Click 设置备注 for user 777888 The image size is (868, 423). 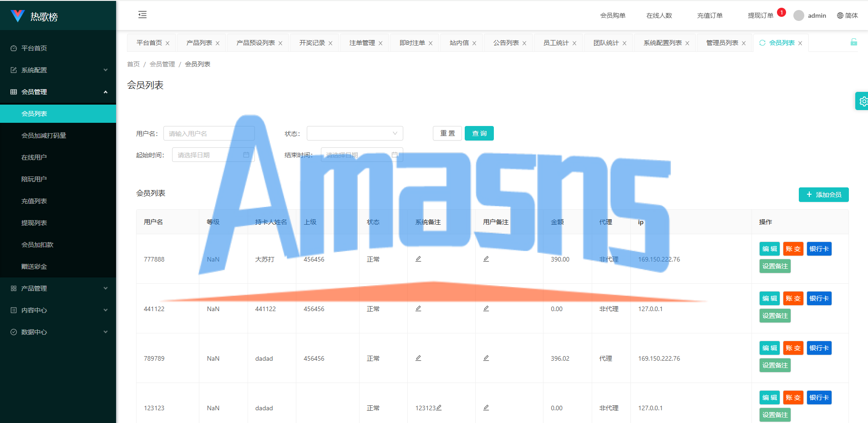tap(775, 266)
